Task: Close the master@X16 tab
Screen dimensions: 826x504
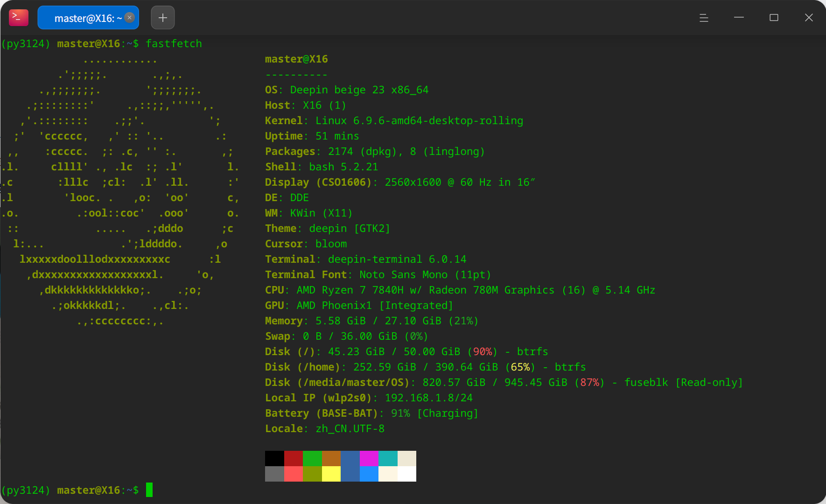Action: (x=130, y=18)
